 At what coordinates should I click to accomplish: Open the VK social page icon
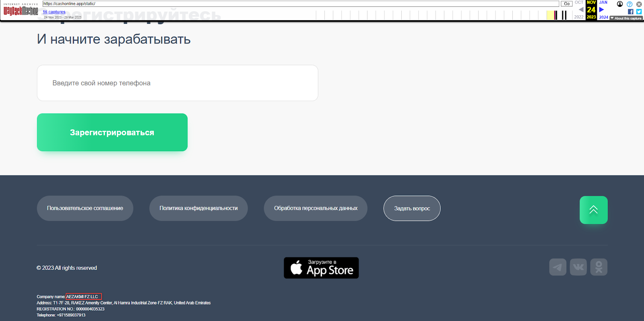coord(578,267)
